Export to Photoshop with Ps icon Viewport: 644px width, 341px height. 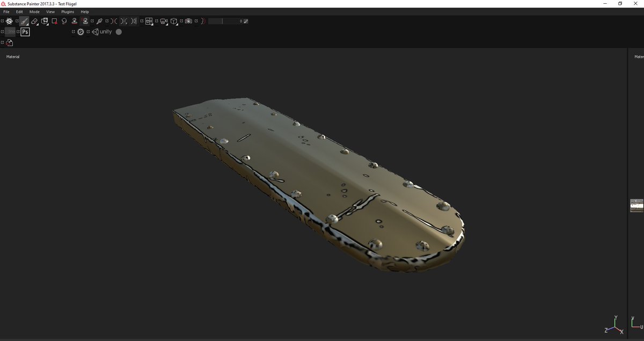pyautogui.click(x=25, y=32)
